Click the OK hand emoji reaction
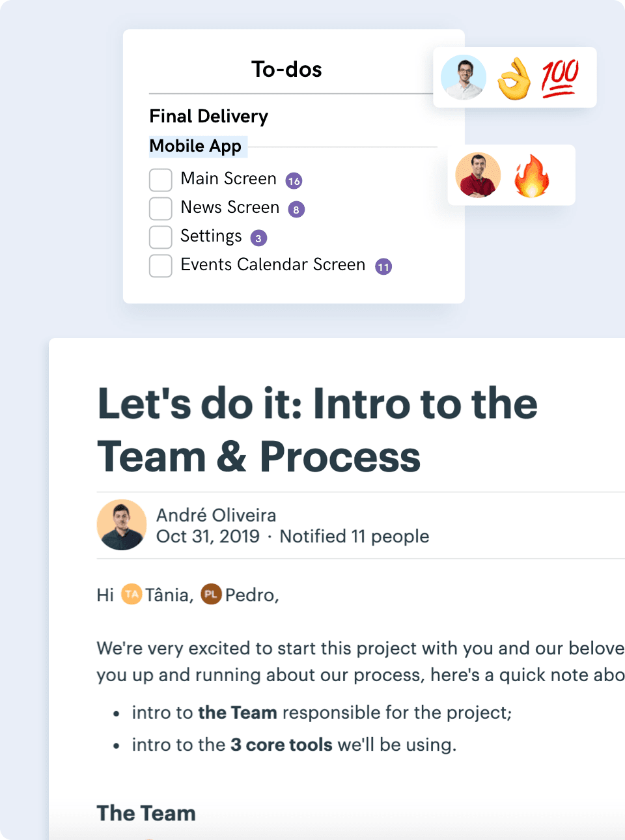This screenshot has height=840, width=625. 514,79
